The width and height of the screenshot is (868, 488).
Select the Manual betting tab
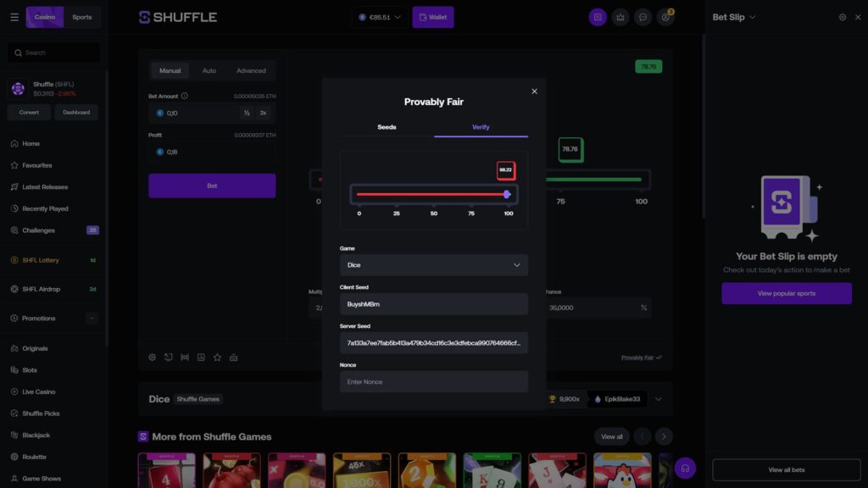(x=170, y=71)
